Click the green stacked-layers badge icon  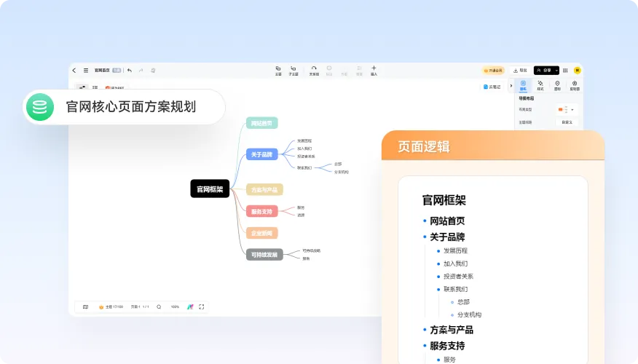40,107
